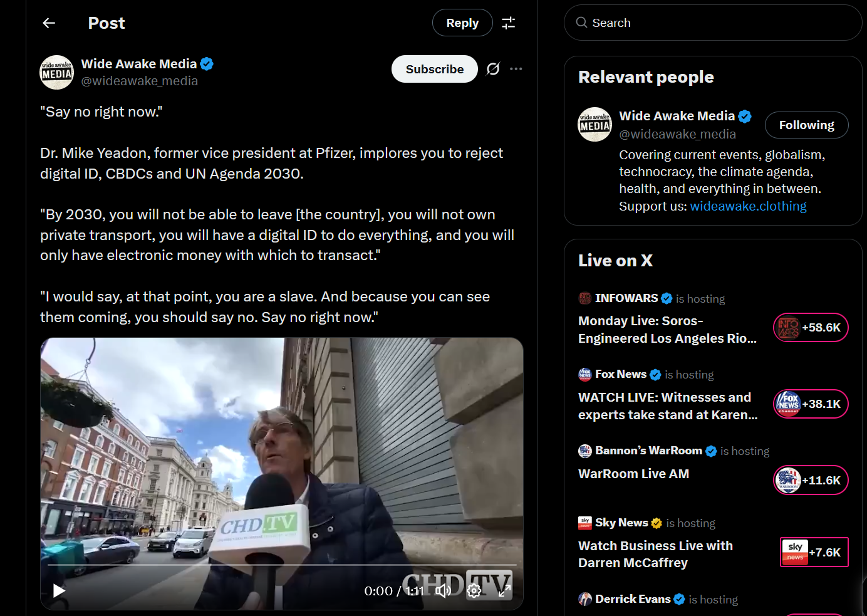Toggle Following for Wide Awake Media
This screenshot has width=867, height=616.
point(807,125)
